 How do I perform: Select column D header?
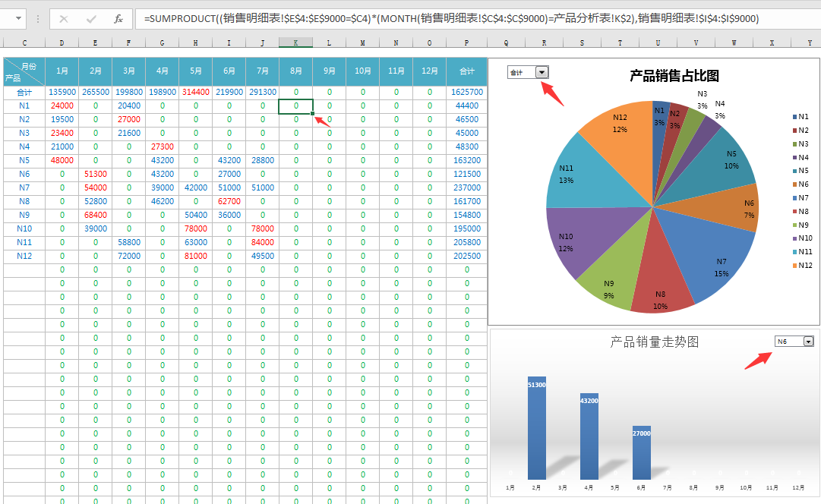point(62,43)
